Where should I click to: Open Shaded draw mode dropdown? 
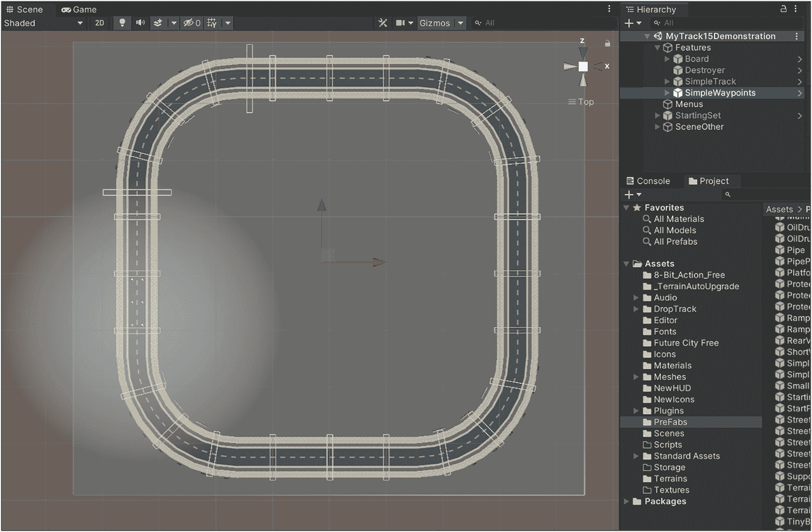tap(44, 23)
